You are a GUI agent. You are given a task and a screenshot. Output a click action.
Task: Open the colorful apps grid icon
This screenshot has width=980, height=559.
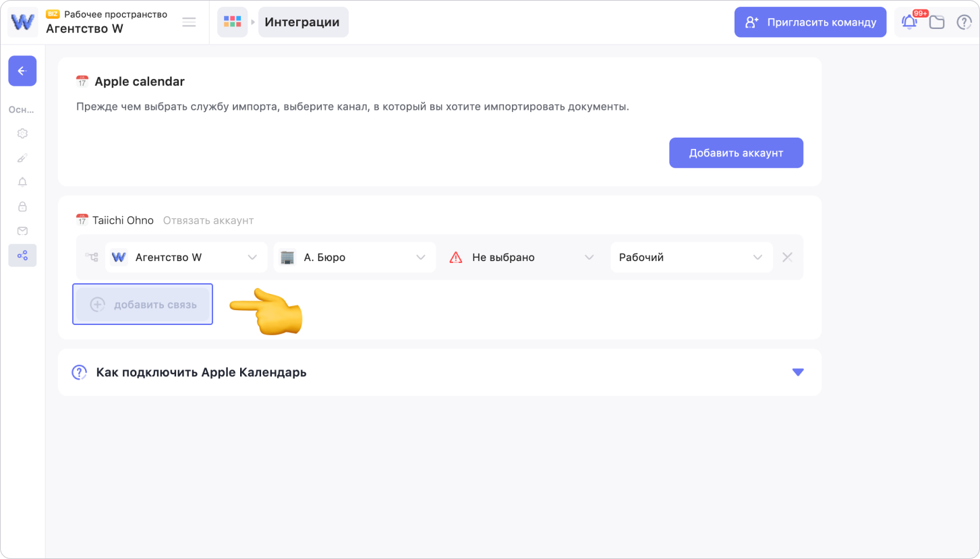[x=232, y=22]
